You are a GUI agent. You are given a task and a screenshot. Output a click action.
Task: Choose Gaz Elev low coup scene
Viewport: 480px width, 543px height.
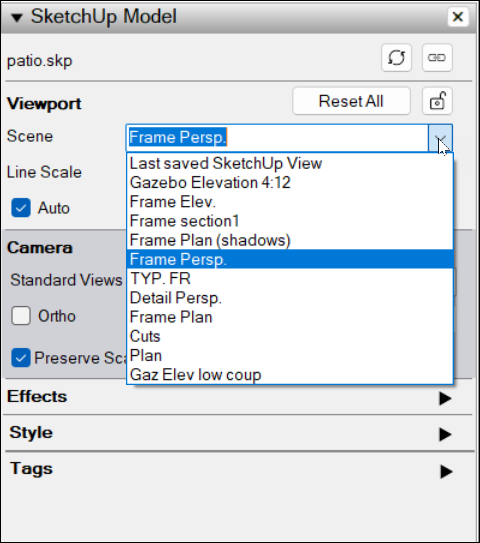[290, 375]
